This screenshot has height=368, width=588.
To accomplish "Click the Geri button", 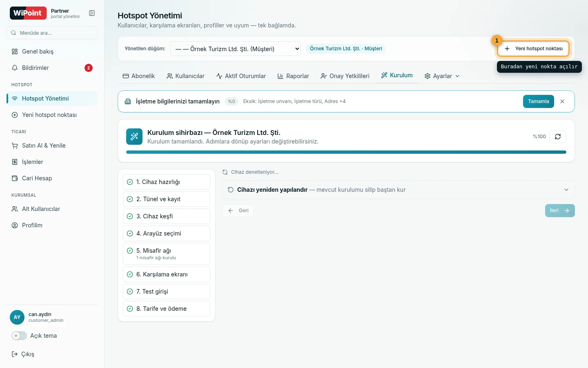I will [238, 211].
